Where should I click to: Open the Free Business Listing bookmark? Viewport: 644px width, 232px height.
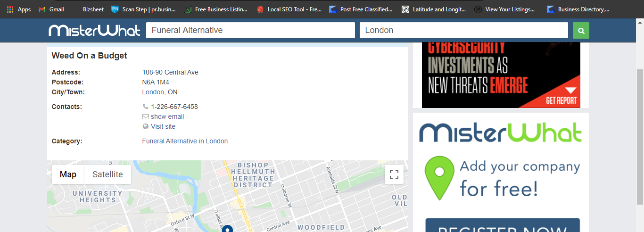click(215, 9)
